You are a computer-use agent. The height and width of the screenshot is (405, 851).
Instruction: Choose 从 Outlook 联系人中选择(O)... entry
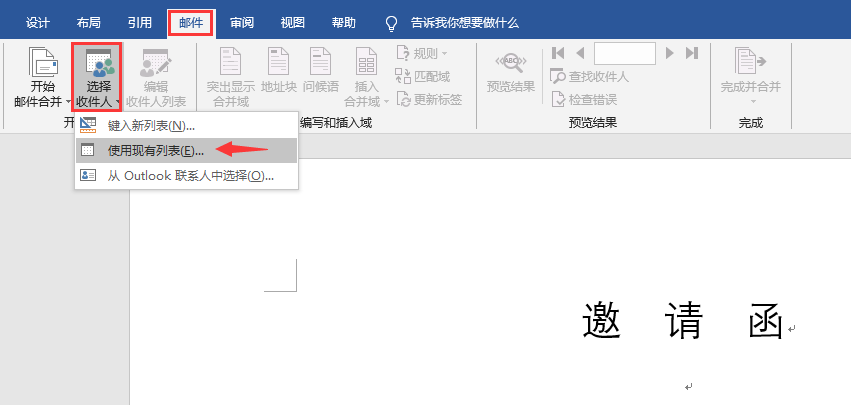[x=186, y=175]
